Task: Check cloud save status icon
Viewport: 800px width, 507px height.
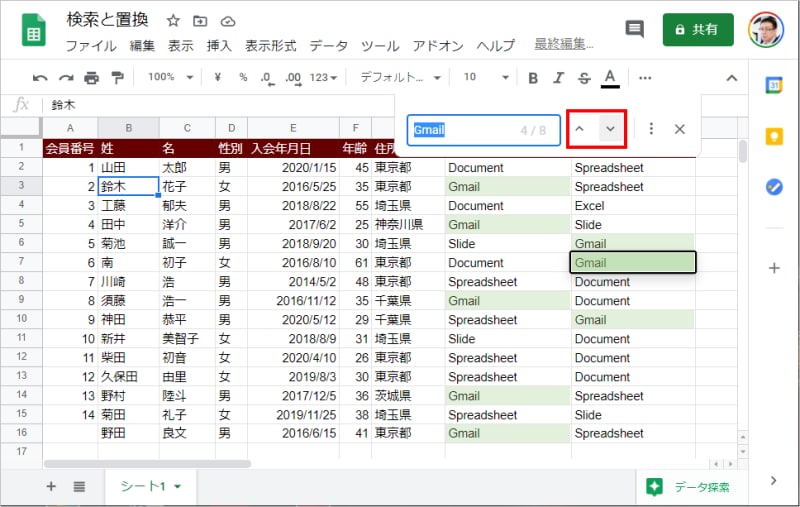Action: point(228,21)
